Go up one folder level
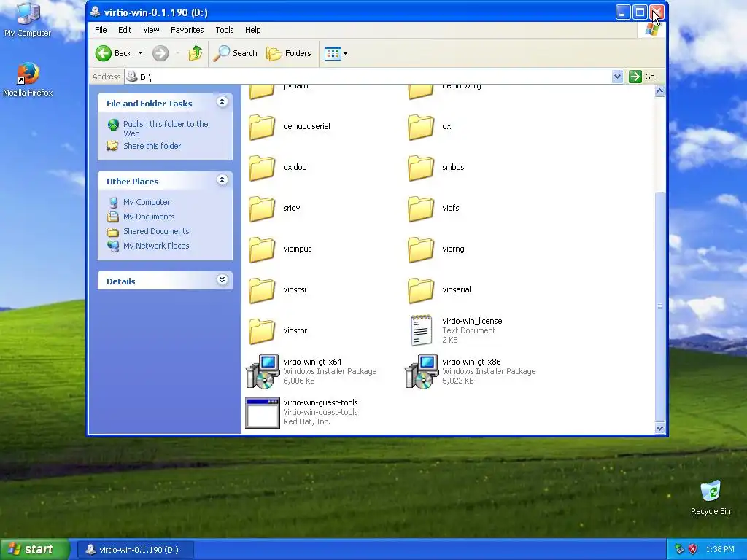This screenshot has width=747, height=560. pos(196,53)
